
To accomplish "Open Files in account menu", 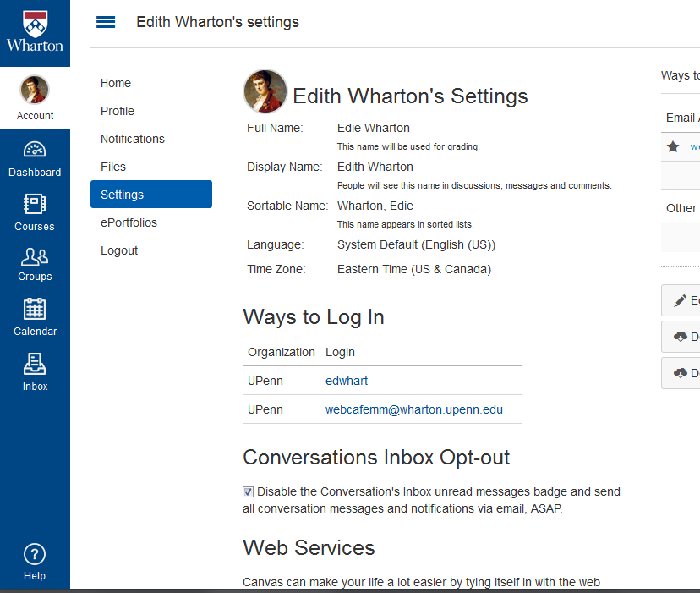I will 113,167.
